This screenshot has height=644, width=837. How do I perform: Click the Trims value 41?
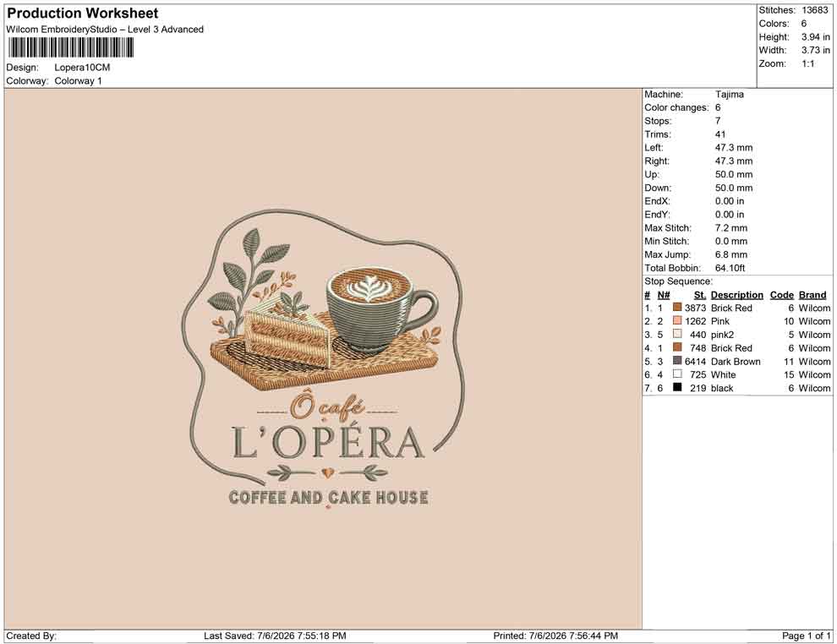(720, 134)
